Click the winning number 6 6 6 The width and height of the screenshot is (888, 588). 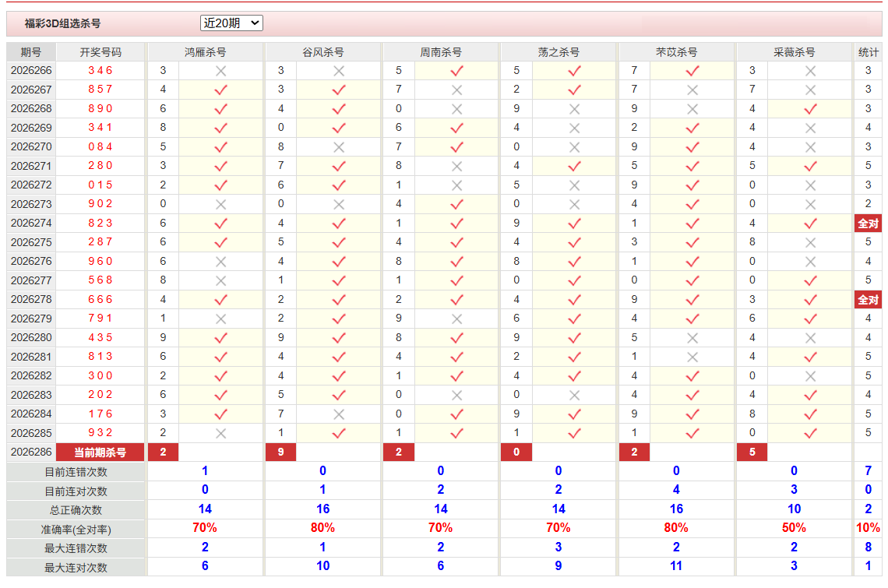click(x=100, y=299)
